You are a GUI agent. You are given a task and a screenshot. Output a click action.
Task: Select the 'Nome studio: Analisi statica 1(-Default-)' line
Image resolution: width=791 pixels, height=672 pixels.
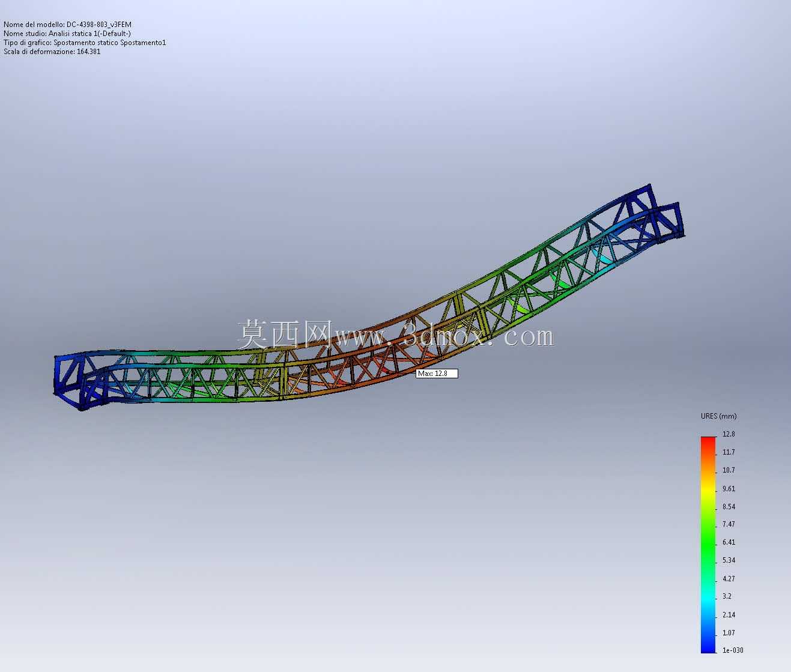point(67,34)
